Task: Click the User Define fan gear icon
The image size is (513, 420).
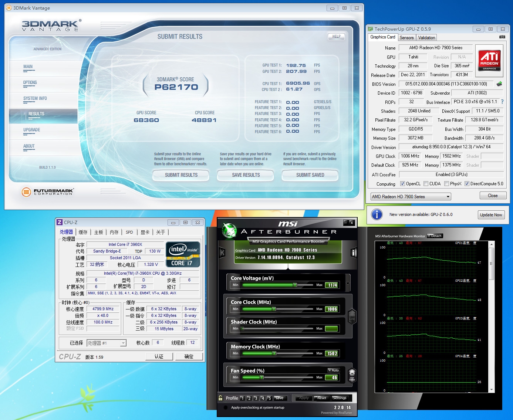Action: (352, 375)
